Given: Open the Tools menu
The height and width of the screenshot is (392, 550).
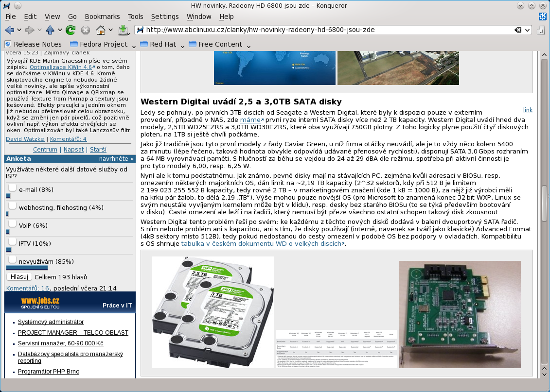Looking at the screenshot, I should coord(135,17).
